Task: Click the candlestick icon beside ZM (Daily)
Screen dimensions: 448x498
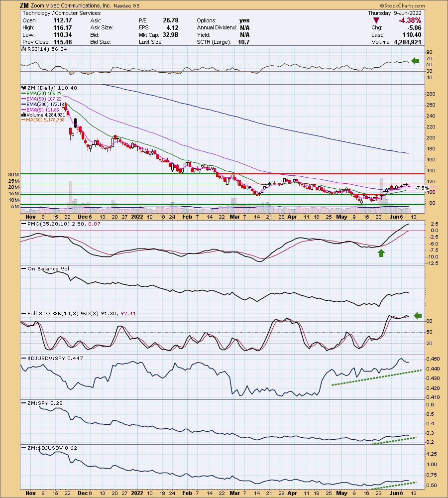Action: coord(24,88)
